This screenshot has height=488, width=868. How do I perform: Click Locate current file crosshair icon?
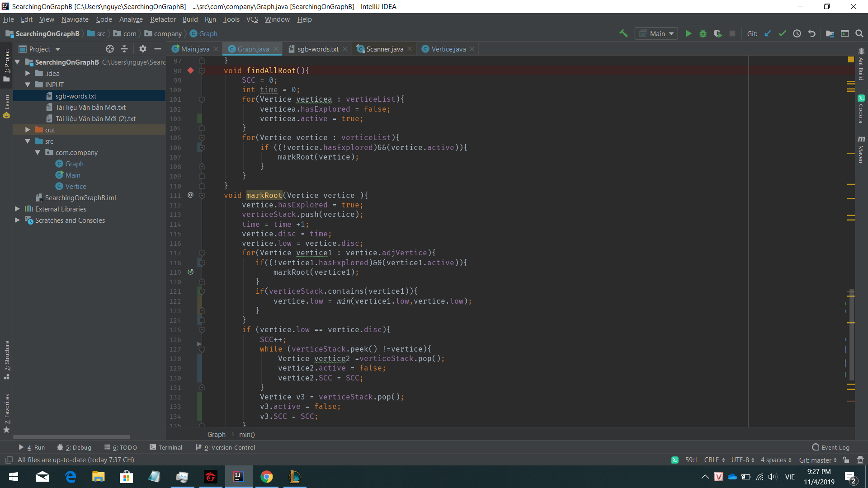[110, 49]
